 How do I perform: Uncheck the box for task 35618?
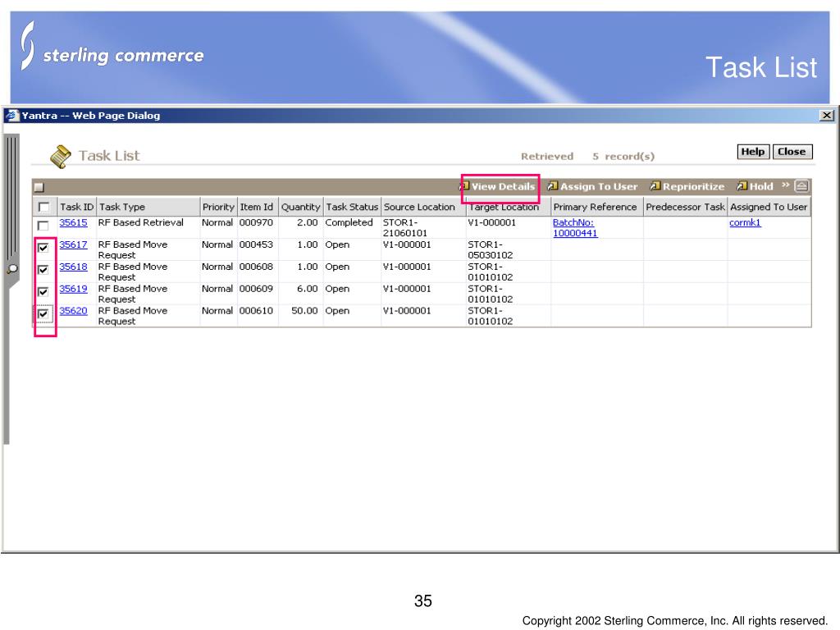pos(43,269)
